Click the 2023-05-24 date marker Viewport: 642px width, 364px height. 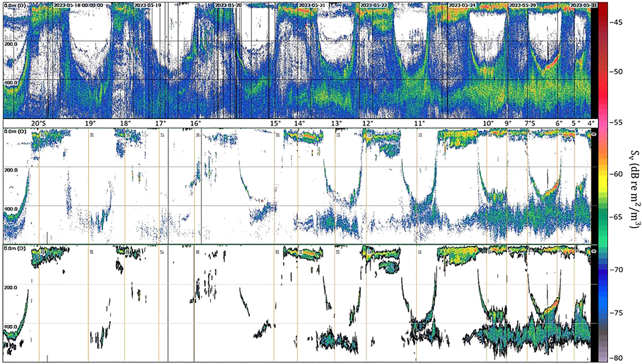(461, 5)
